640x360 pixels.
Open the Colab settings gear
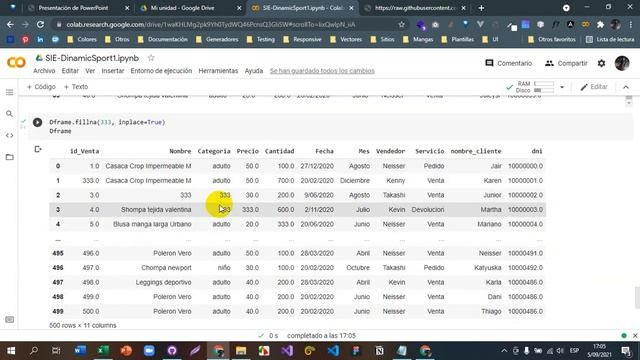(x=601, y=63)
